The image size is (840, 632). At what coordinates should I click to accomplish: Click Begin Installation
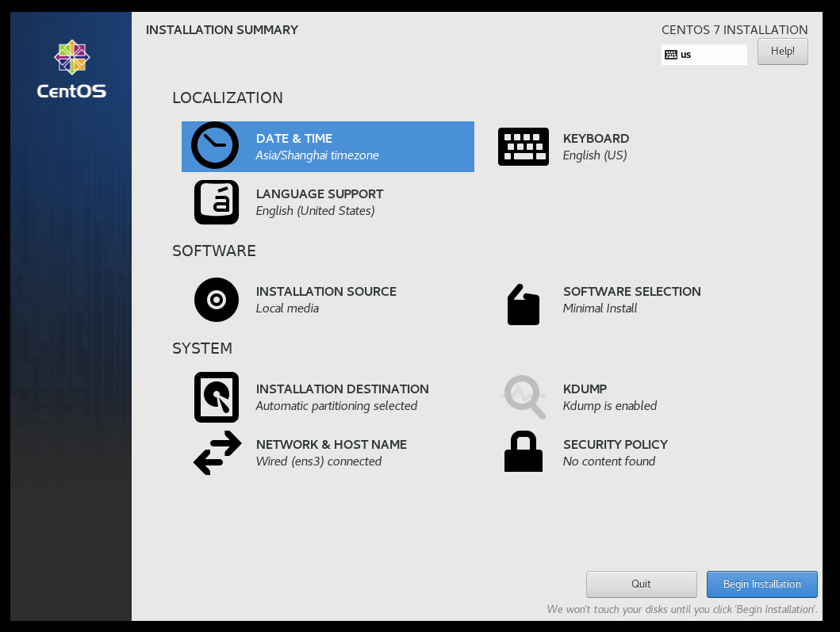[761, 584]
